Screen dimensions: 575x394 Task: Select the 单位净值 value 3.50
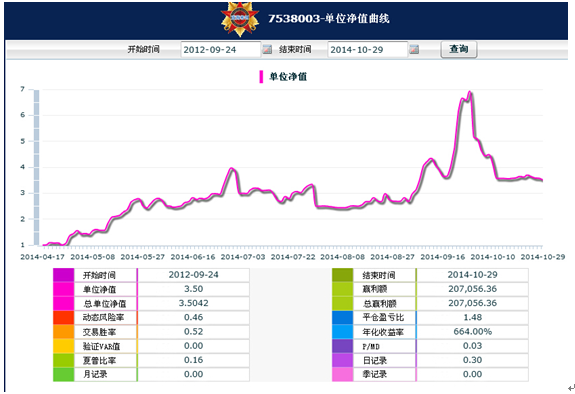tap(194, 289)
